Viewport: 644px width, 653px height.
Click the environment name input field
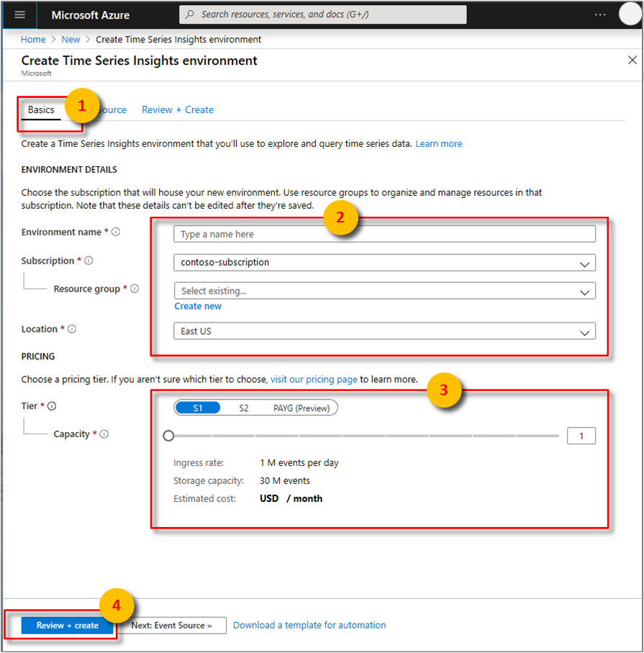point(384,233)
